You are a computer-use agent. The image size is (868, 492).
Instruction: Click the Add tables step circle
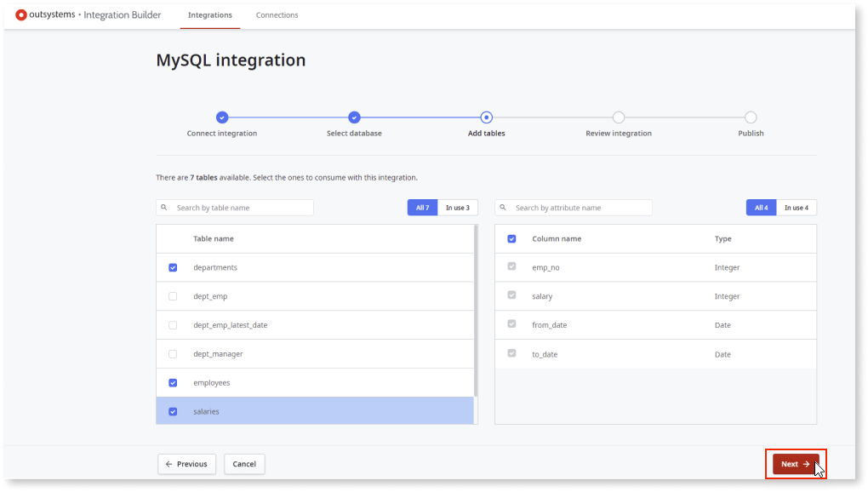coord(486,117)
